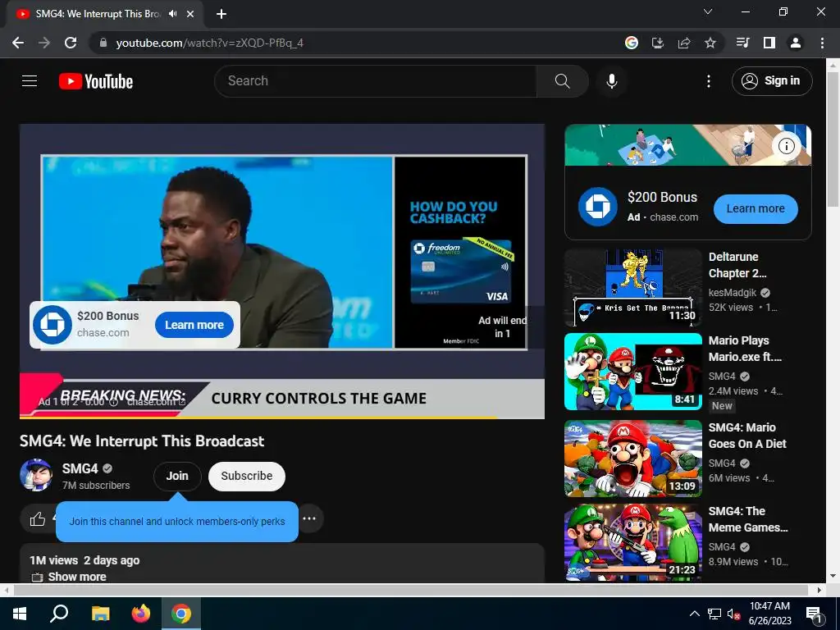Click the Sign in button
Screen dimensions: 840x630
tap(772, 81)
